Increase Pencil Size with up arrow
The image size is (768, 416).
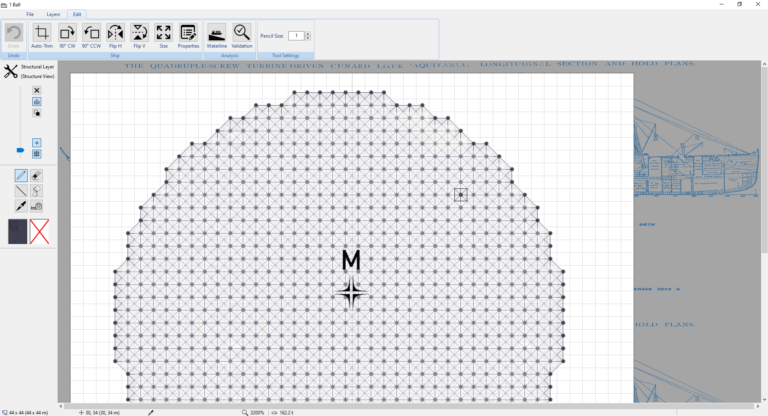click(308, 33)
